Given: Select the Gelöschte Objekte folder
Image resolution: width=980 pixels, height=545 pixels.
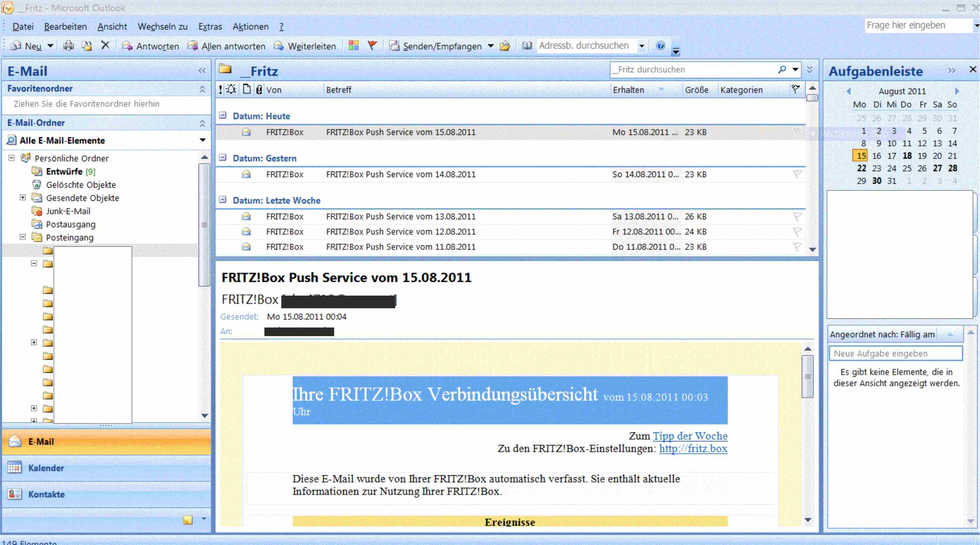Looking at the screenshot, I should click(x=75, y=185).
